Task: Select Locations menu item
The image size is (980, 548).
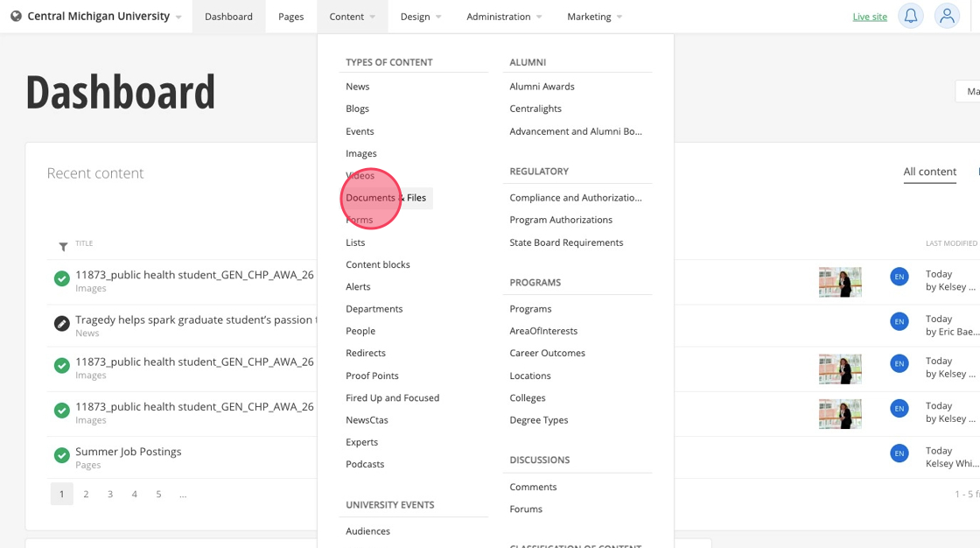Action: (x=530, y=376)
